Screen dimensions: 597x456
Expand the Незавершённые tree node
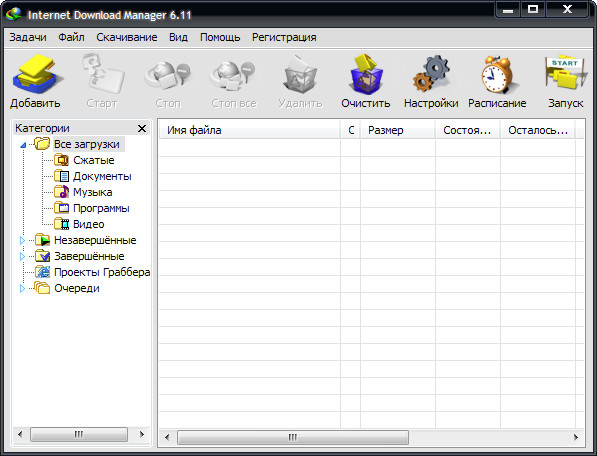pyautogui.click(x=22, y=241)
